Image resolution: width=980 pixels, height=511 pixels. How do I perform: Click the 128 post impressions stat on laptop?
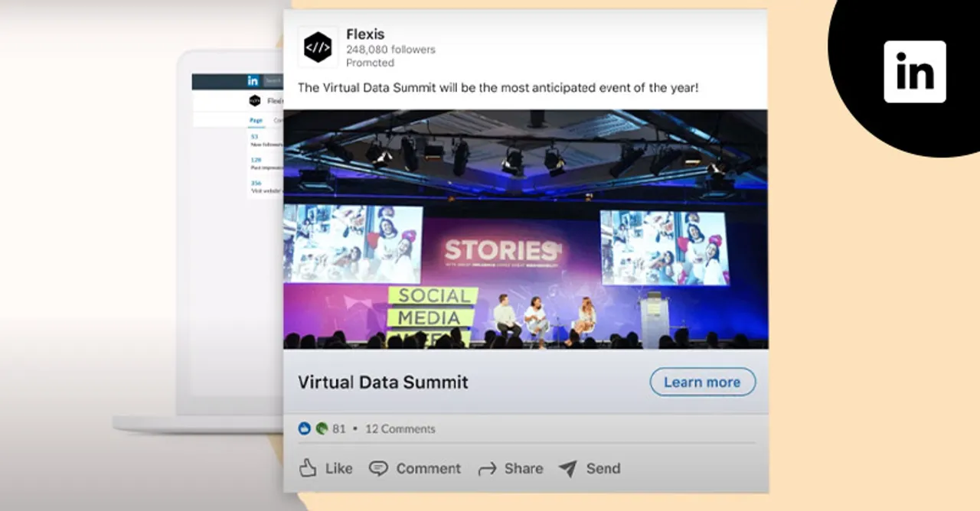tap(266, 163)
